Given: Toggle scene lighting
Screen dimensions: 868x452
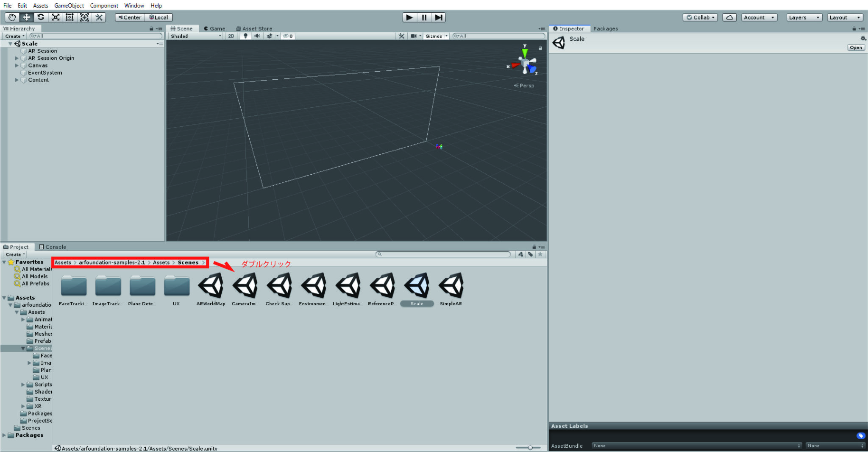Looking at the screenshot, I should click(x=245, y=36).
